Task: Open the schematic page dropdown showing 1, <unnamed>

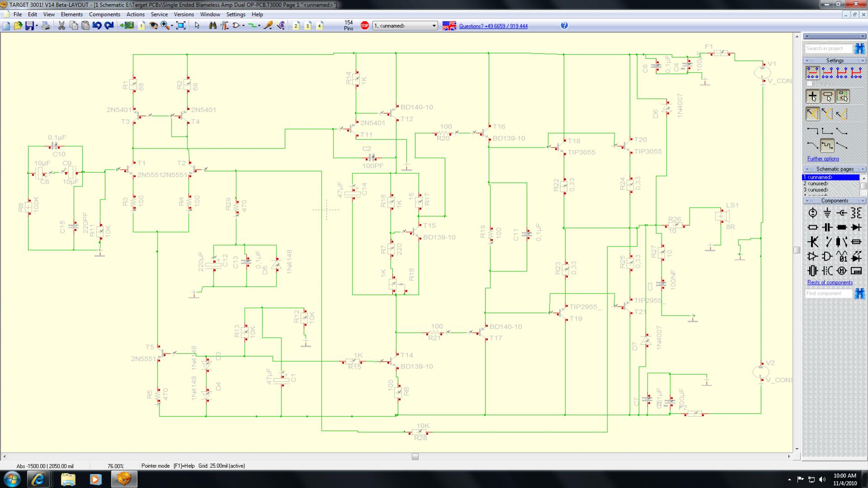Action: (405, 26)
